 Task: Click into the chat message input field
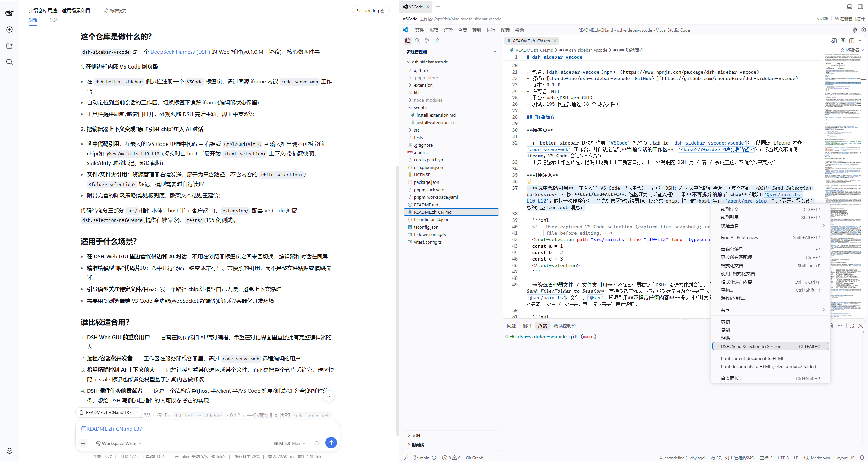coord(208,429)
